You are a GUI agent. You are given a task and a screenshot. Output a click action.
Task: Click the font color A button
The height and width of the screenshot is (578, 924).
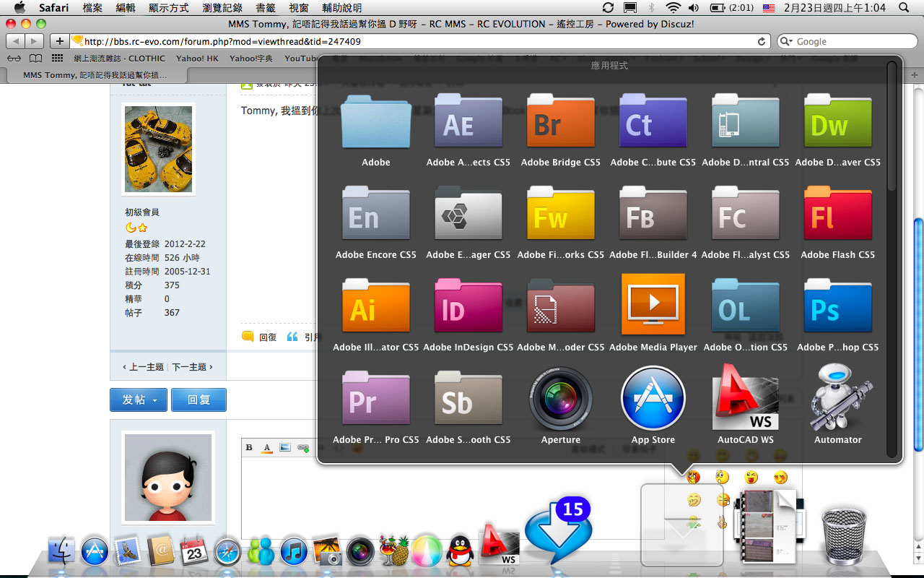pyautogui.click(x=266, y=447)
